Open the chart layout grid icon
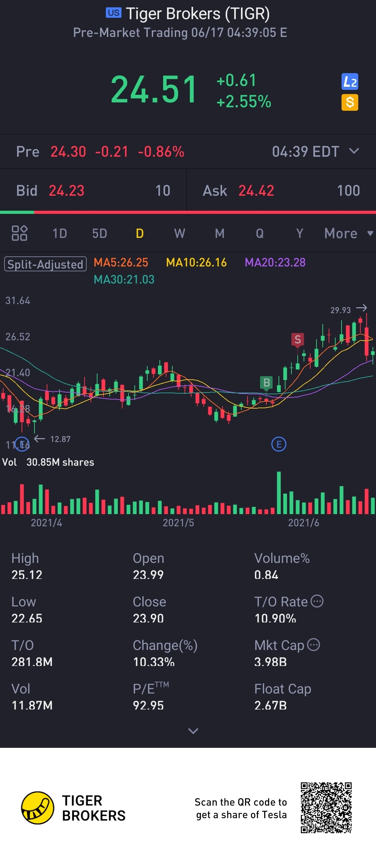 pyautogui.click(x=19, y=233)
